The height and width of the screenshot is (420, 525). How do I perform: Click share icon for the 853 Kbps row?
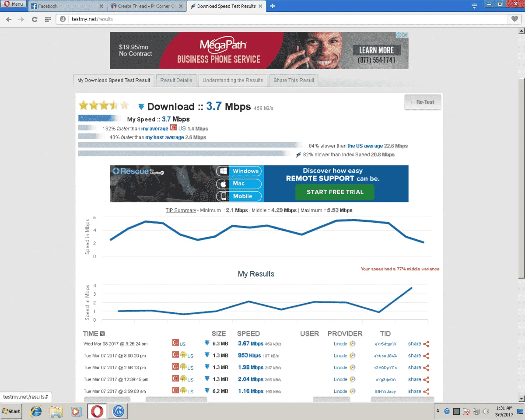click(x=426, y=356)
